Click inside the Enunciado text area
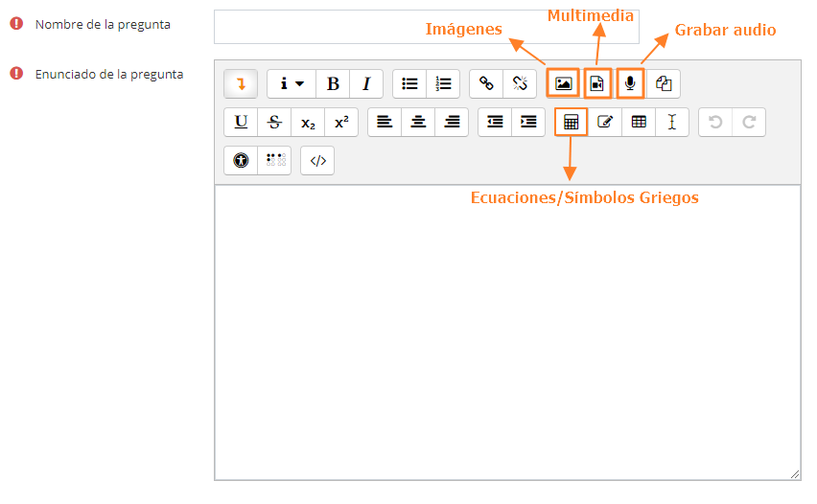817x504 pixels. [506, 335]
